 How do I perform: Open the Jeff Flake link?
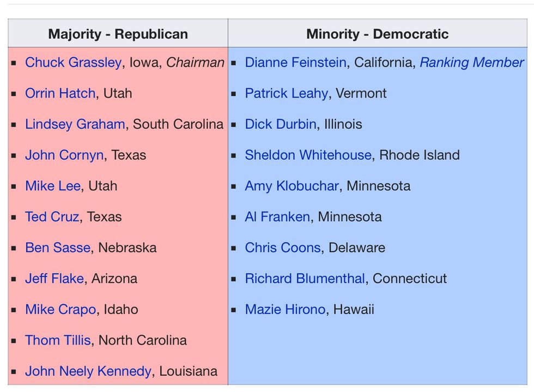tap(54, 279)
